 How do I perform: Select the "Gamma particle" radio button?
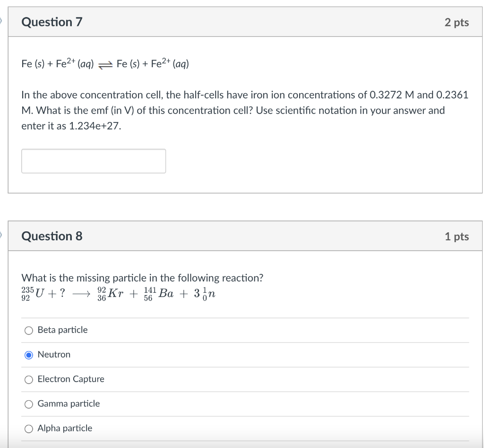coord(28,404)
